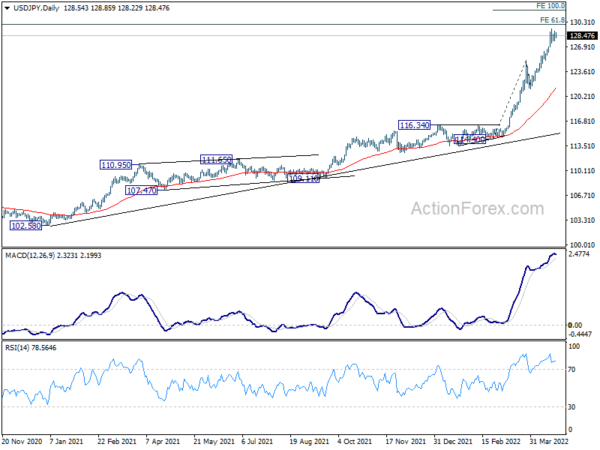Screen dimensions: 600x450
Task: Select the 111.650 price label
Action: click(216, 159)
